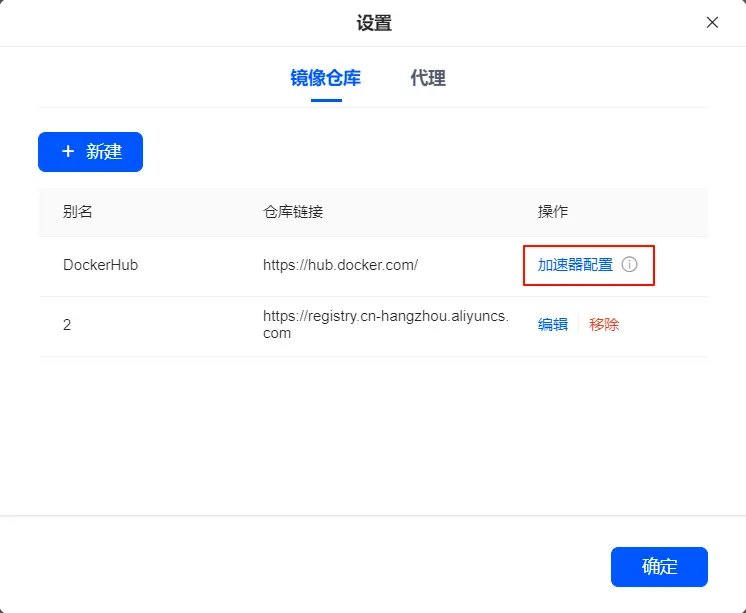This screenshot has width=746, height=613.
Task: Switch to the 代理 tab
Action: [x=428, y=78]
